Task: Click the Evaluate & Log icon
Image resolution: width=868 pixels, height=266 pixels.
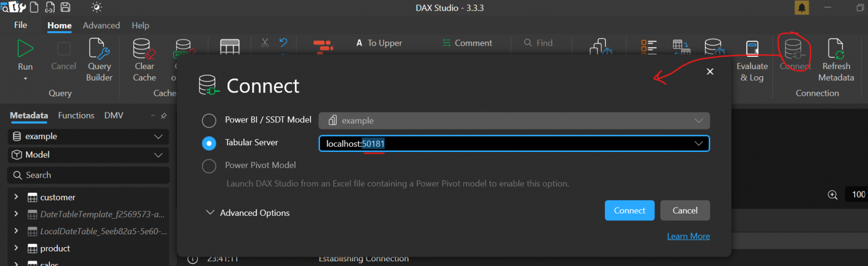Action: pos(752,49)
